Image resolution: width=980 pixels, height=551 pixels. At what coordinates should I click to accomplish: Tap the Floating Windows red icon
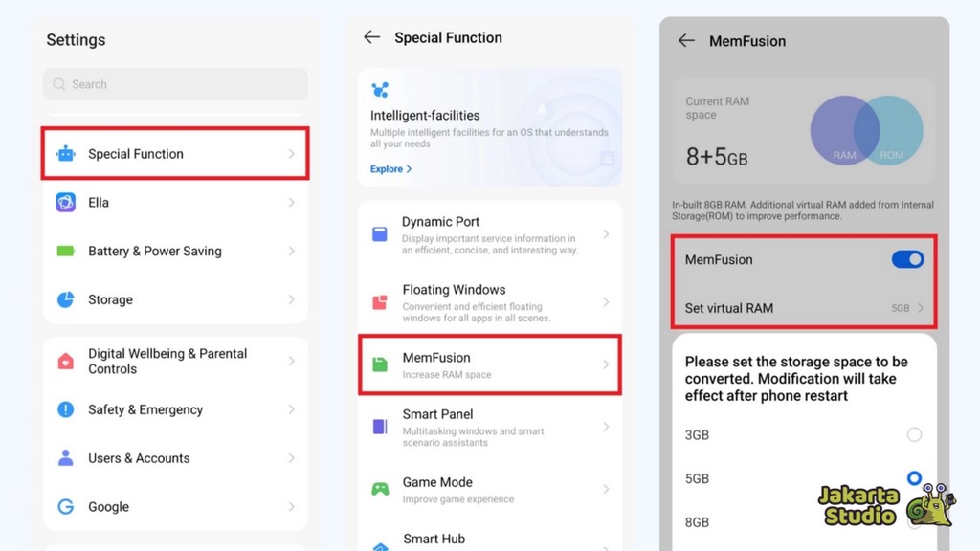tap(380, 302)
